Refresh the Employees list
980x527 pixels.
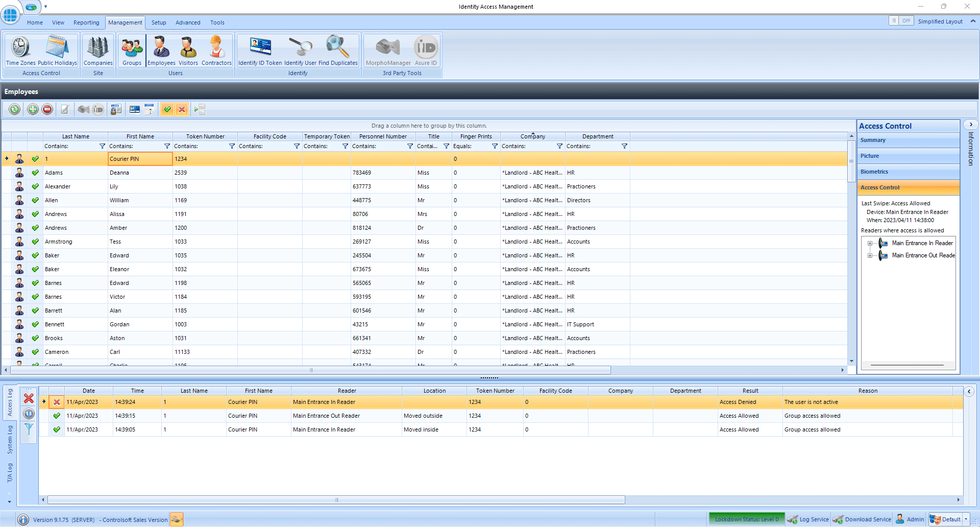(15, 109)
